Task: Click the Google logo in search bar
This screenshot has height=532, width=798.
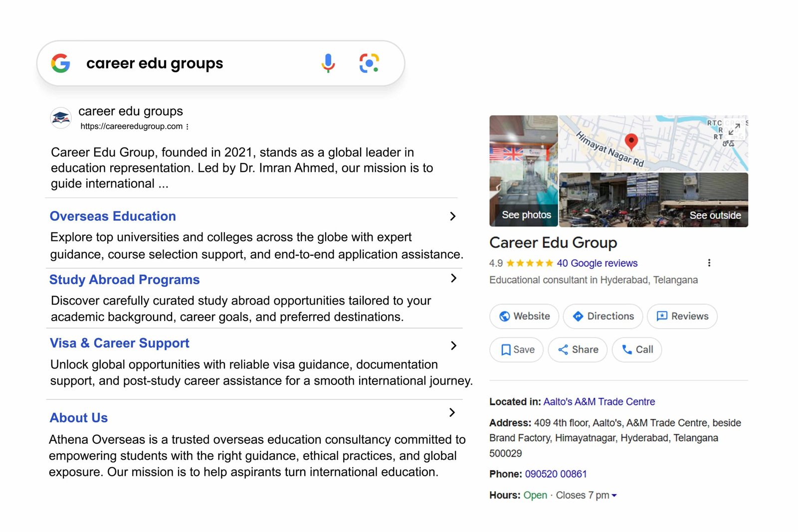Action: click(61, 63)
